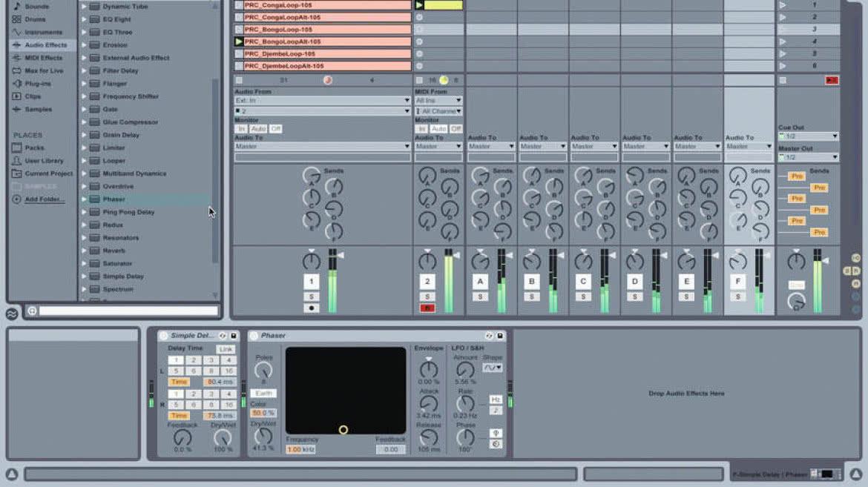This screenshot has height=487, width=868.
Task: Click the Add Folder plus icon
Action: (16, 199)
